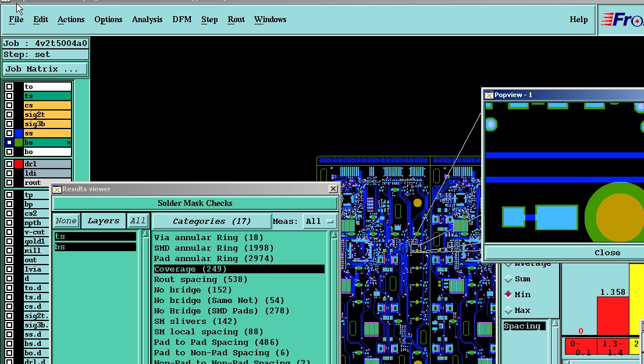The image size is (644, 364).
Task: Select 'ts' in Results viewer layer list
Action: [x=95, y=237]
